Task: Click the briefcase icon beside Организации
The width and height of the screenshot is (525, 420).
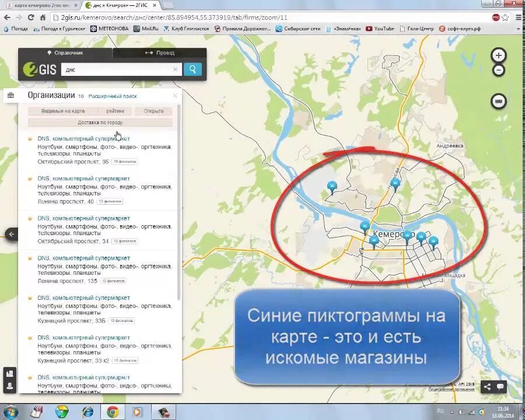Action: tap(10, 96)
